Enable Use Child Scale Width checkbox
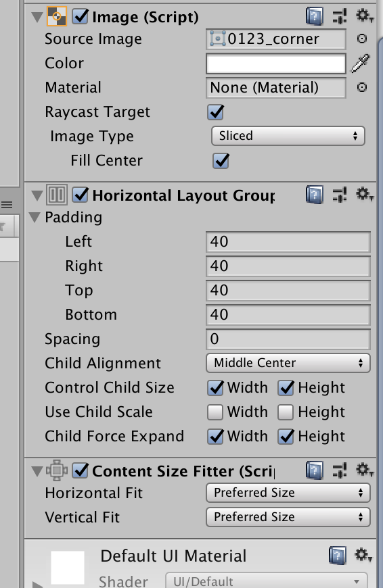 point(215,412)
